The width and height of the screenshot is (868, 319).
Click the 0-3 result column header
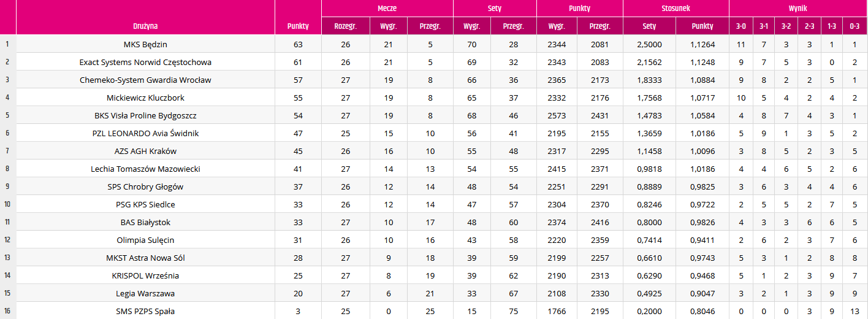coord(855,26)
